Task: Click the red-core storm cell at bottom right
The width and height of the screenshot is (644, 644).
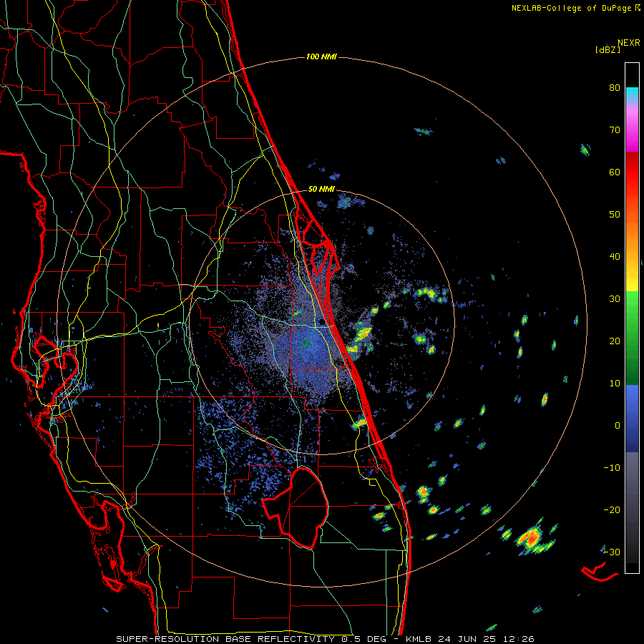Action: click(x=531, y=537)
